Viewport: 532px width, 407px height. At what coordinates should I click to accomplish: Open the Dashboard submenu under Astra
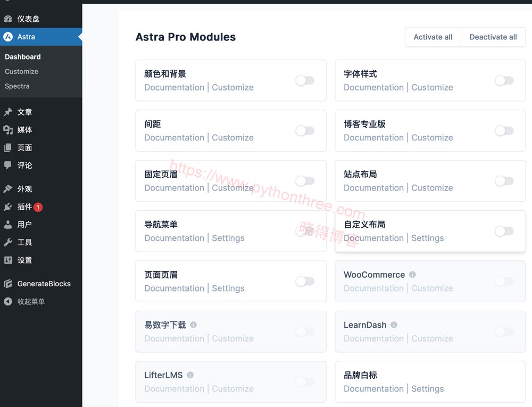coord(23,56)
